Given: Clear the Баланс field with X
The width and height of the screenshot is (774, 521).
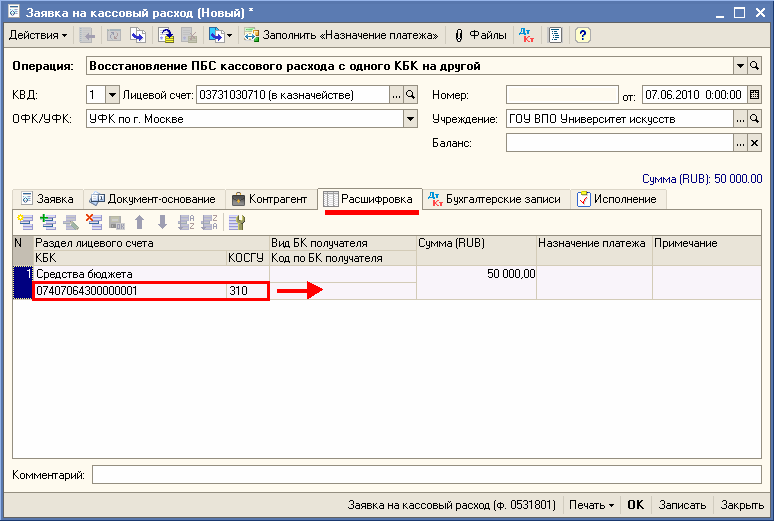Looking at the screenshot, I should [754, 143].
